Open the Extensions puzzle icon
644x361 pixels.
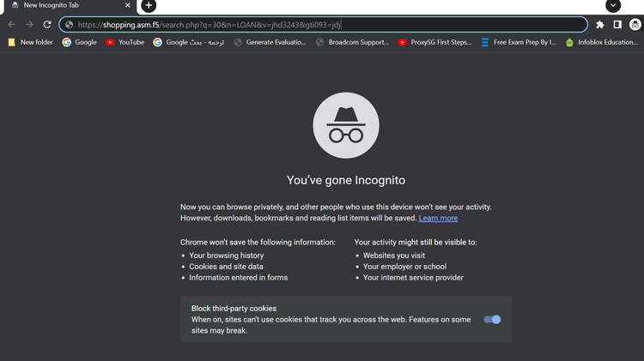[600, 25]
